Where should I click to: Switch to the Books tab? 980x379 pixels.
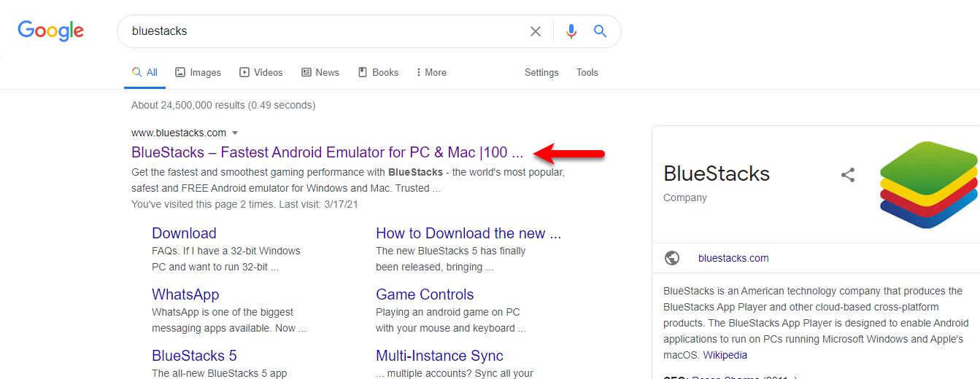378,72
